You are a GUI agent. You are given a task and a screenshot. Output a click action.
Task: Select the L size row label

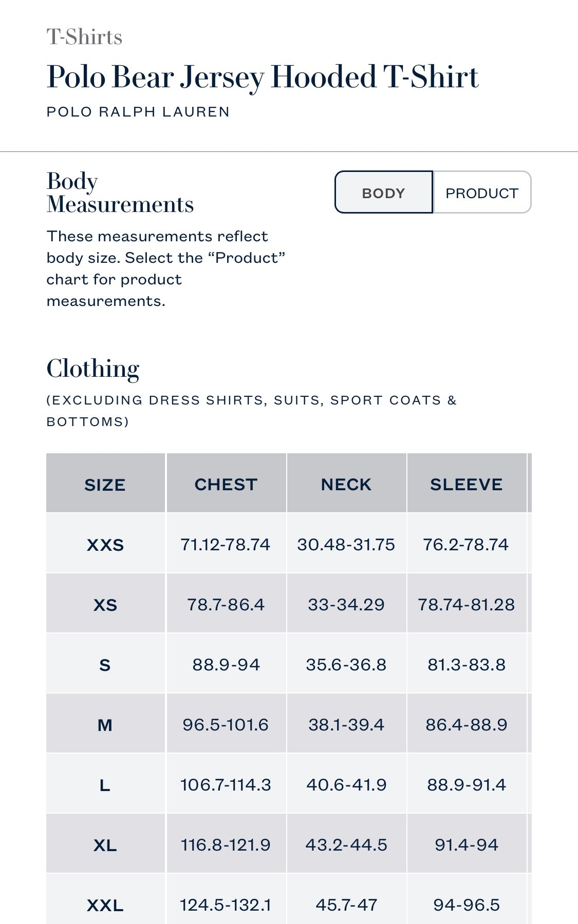[x=105, y=785]
